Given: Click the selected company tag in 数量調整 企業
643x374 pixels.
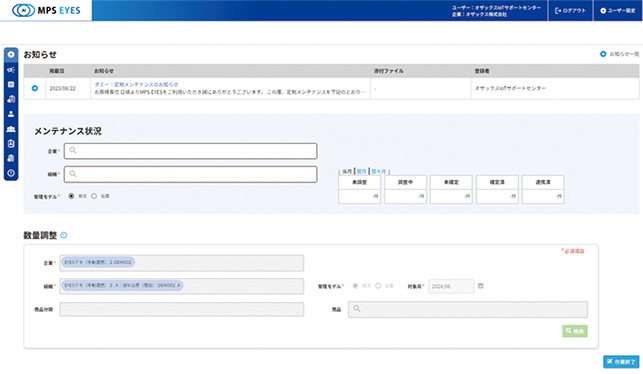Looking at the screenshot, I should (98, 262).
